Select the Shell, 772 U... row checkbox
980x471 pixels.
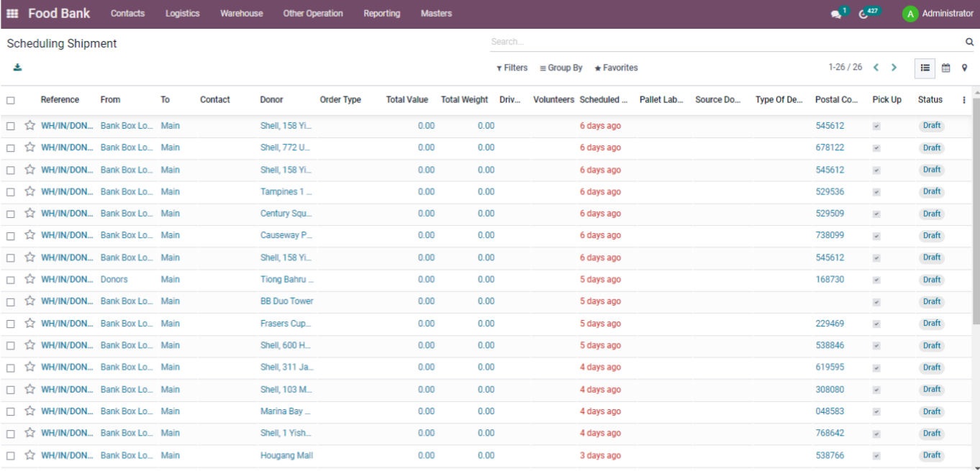(11, 147)
